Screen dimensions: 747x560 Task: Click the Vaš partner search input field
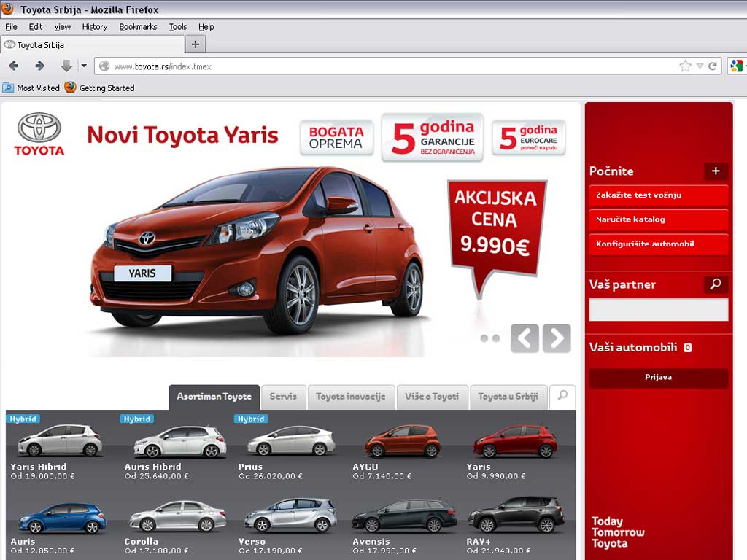click(659, 309)
